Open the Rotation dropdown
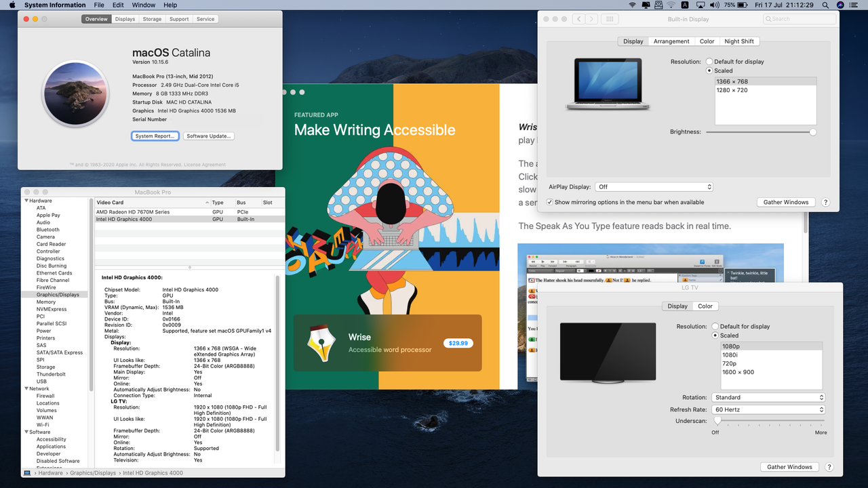Viewport: 868px width, 488px height. tap(768, 398)
